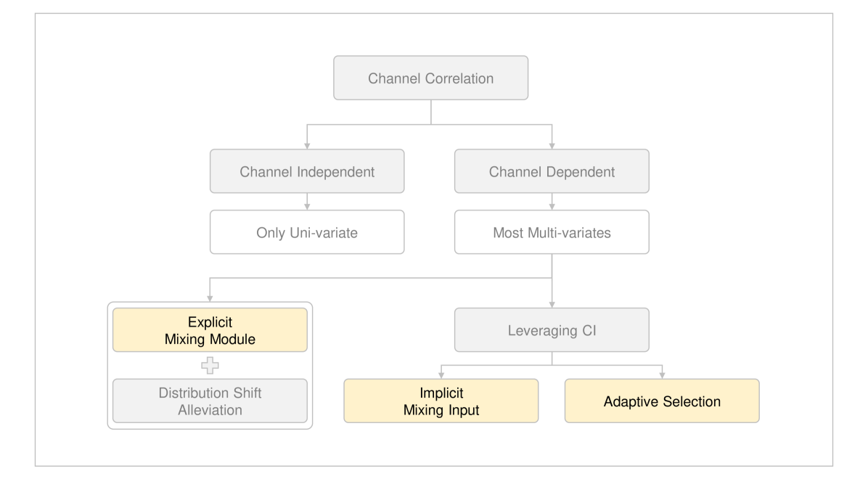The height and width of the screenshot is (479, 868).
Task: Click arrowhead above Only Uni-variate box
Action: [x=307, y=207]
